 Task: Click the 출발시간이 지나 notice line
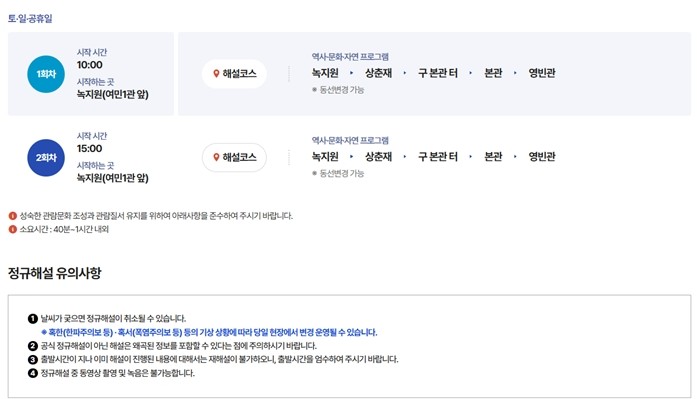click(x=220, y=359)
